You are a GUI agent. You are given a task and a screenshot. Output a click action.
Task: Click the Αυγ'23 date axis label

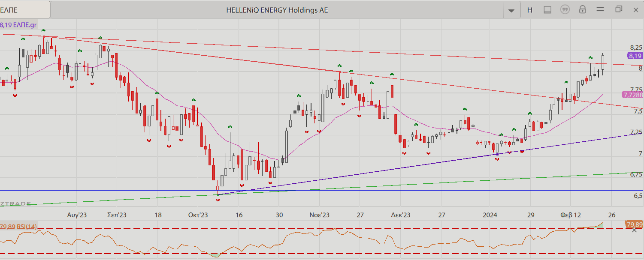tap(77, 215)
